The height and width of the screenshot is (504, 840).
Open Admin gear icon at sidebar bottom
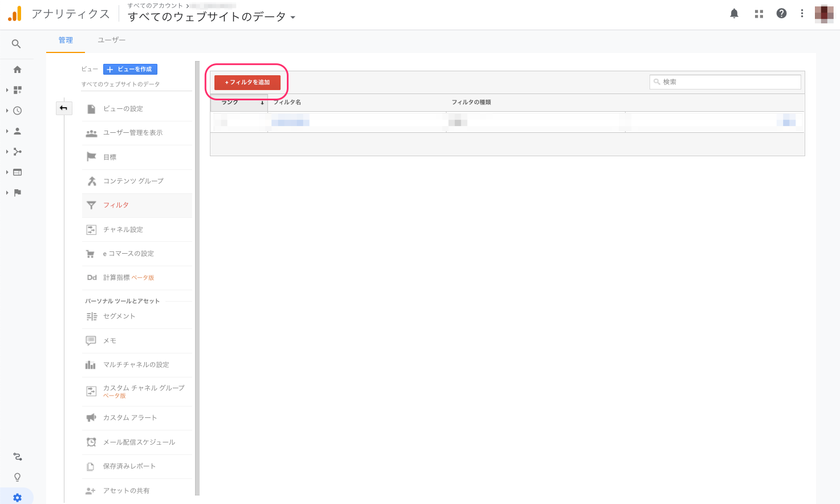pyautogui.click(x=17, y=498)
